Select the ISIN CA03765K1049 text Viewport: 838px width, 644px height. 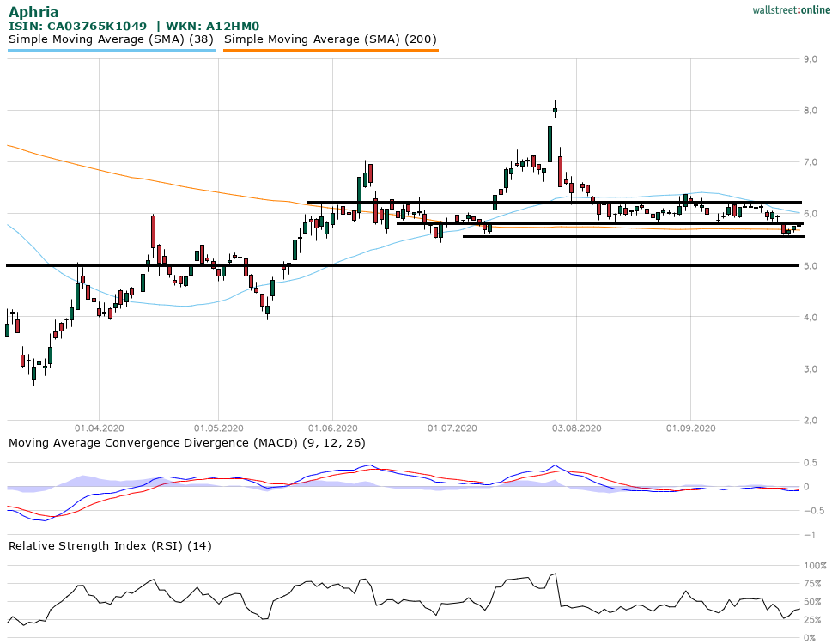pos(77,27)
